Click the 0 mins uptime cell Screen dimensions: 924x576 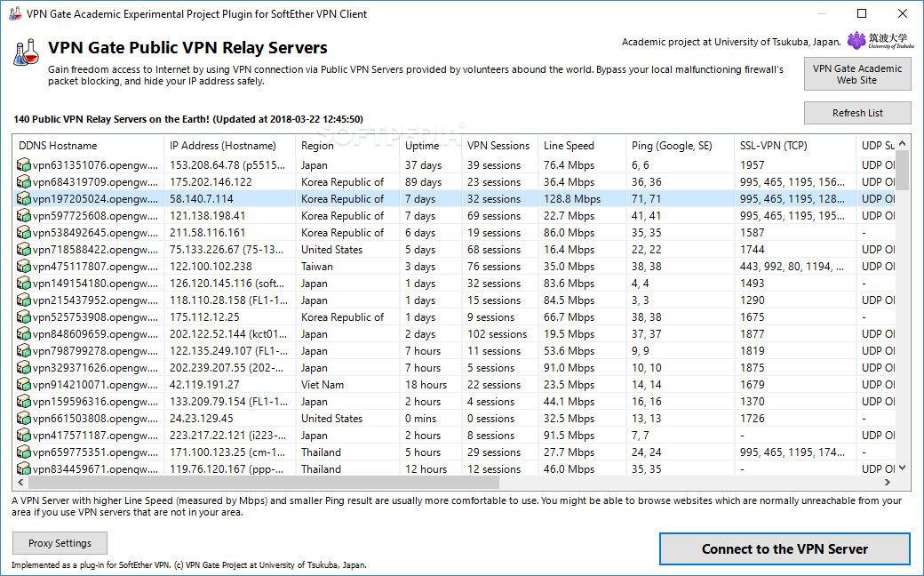pos(421,419)
